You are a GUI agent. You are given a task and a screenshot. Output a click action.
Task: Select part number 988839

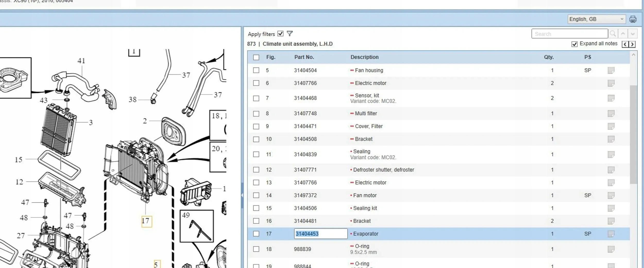click(x=302, y=249)
